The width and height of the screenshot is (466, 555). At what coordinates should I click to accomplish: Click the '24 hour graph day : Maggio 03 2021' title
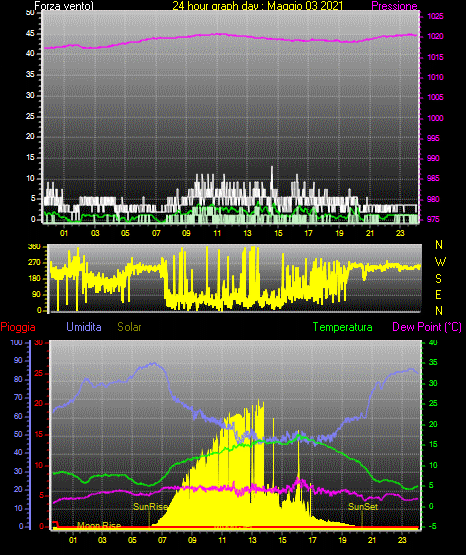pyautogui.click(x=258, y=6)
